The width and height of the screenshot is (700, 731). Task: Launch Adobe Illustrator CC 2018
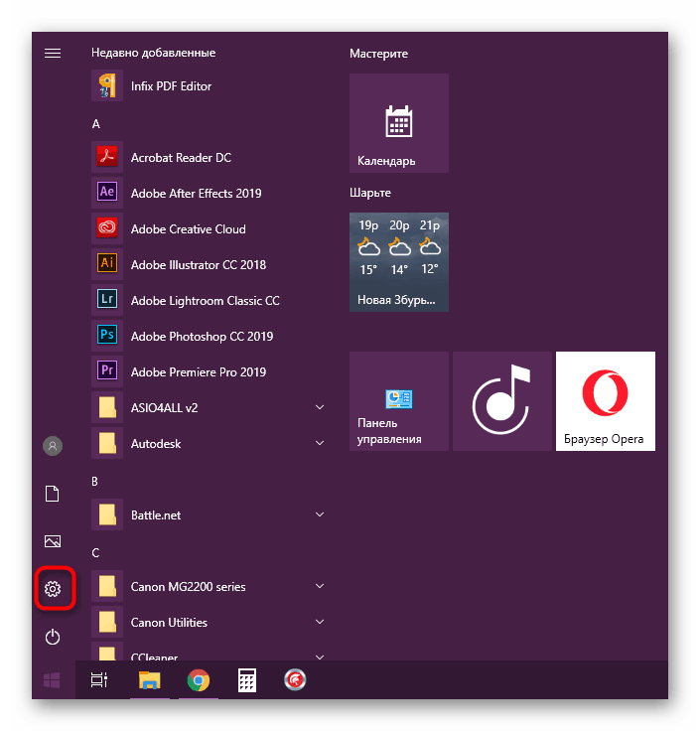(209, 265)
